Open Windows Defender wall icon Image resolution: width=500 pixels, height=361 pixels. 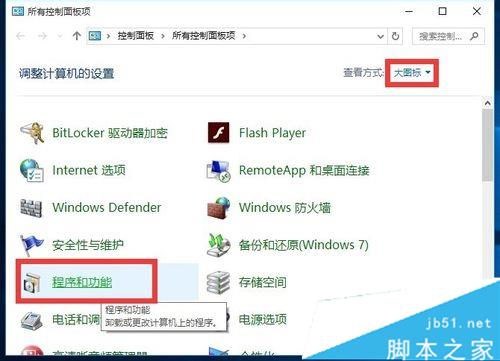tap(31, 208)
